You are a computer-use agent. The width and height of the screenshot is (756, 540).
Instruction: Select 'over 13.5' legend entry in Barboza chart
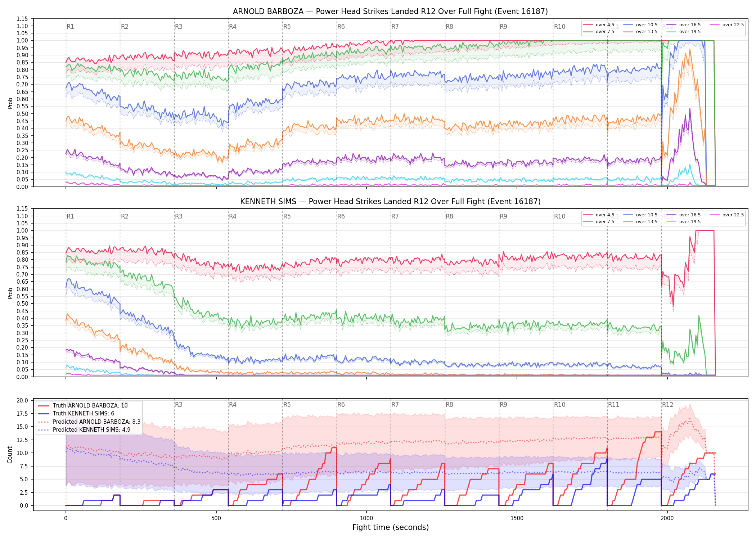(x=640, y=32)
